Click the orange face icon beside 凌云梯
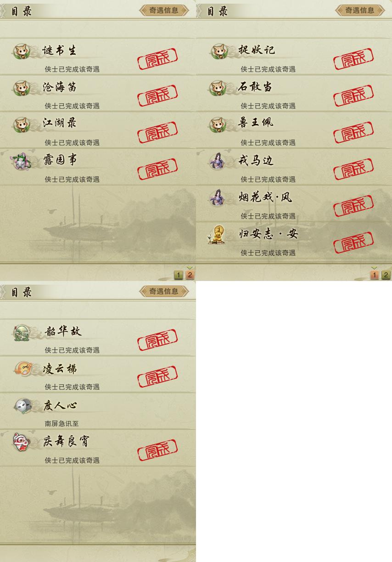The height and width of the screenshot is (562, 392). [x=22, y=369]
